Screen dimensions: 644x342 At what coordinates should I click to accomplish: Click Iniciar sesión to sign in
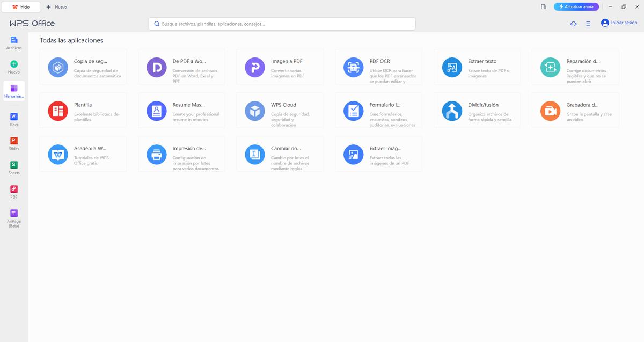click(619, 23)
